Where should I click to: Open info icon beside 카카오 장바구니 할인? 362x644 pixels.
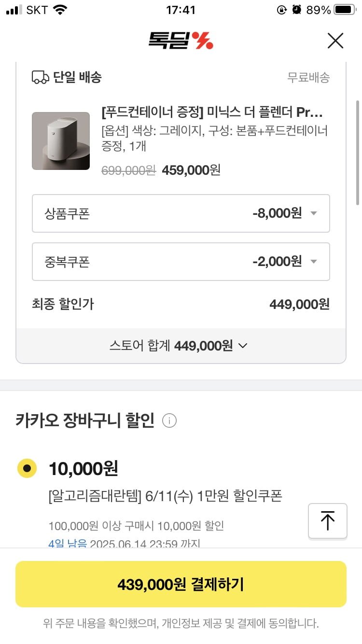[x=169, y=421]
